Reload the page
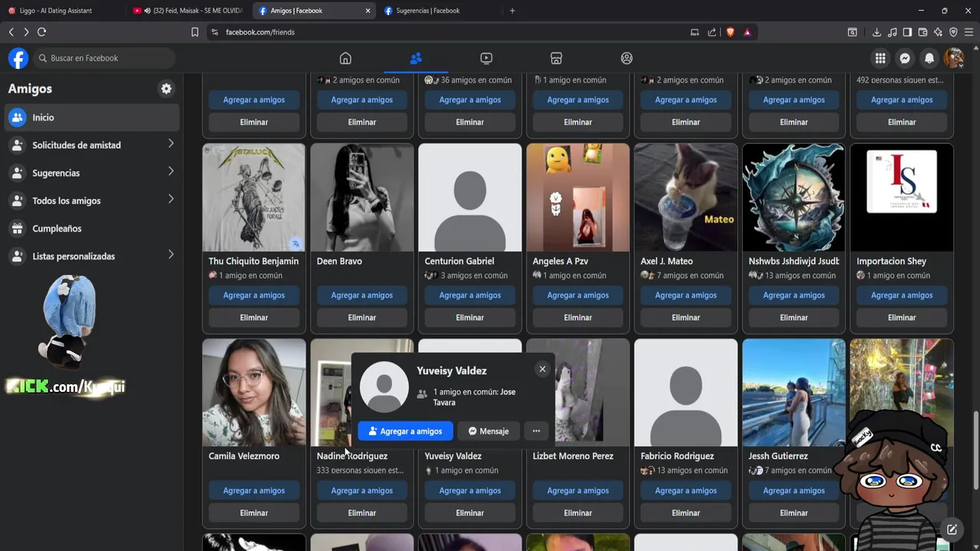 [x=41, y=32]
